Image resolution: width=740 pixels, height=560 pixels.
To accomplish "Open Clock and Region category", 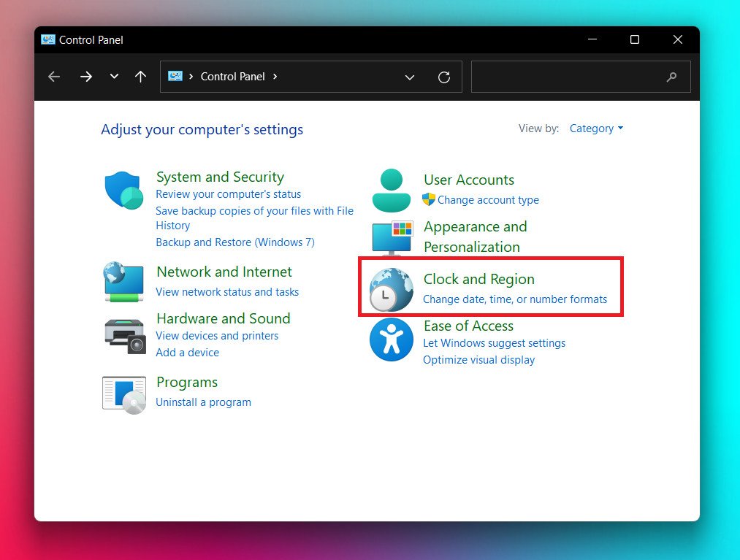I will [479, 280].
